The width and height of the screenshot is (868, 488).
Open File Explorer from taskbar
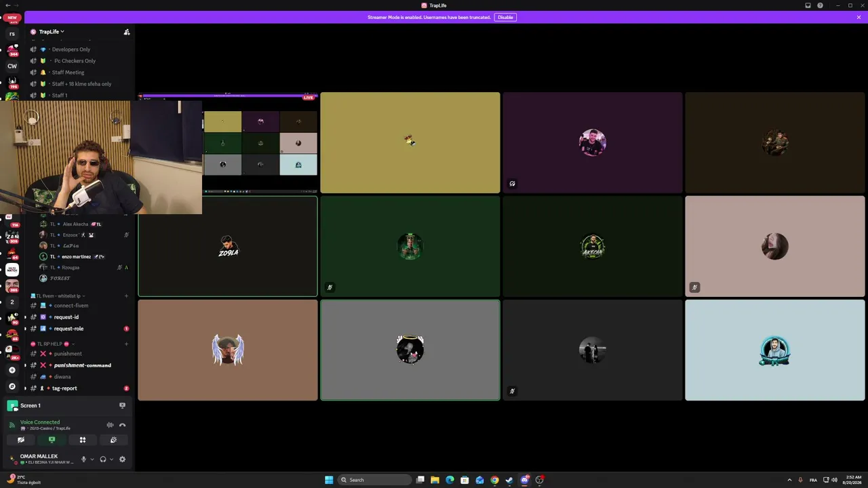435,480
